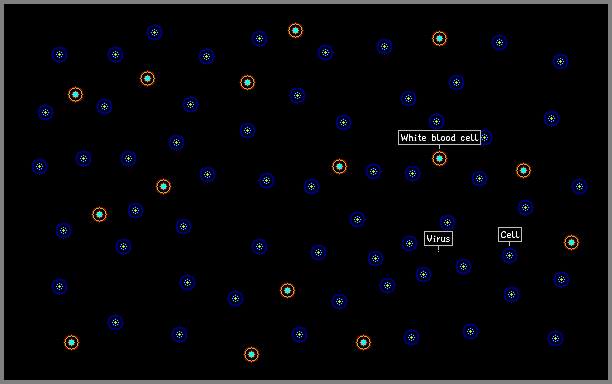Select the bottom-most orange white blood cell

click(251, 354)
